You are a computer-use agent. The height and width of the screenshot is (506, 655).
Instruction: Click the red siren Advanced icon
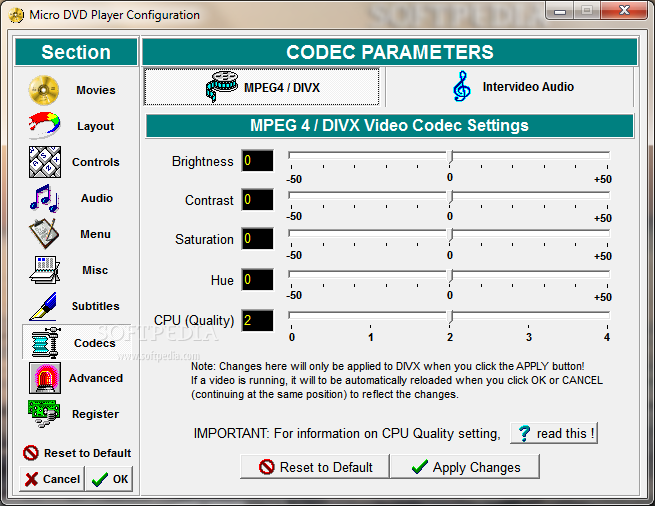pyautogui.click(x=45, y=378)
